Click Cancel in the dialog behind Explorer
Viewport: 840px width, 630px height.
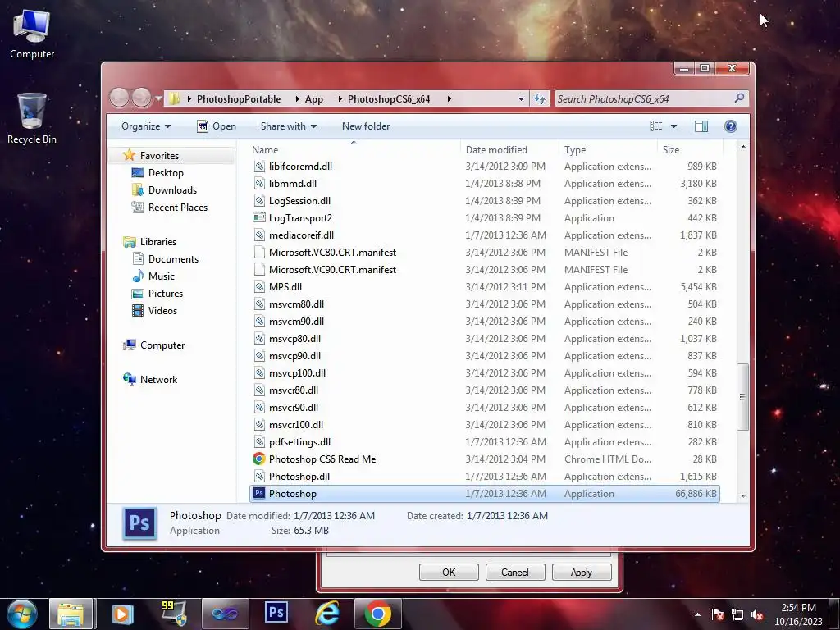click(x=515, y=572)
